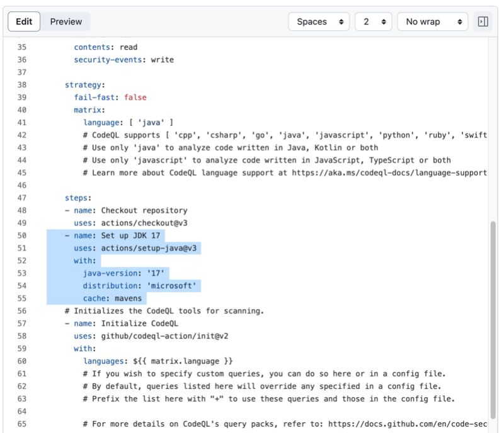Select the Edit tab

[x=24, y=21]
